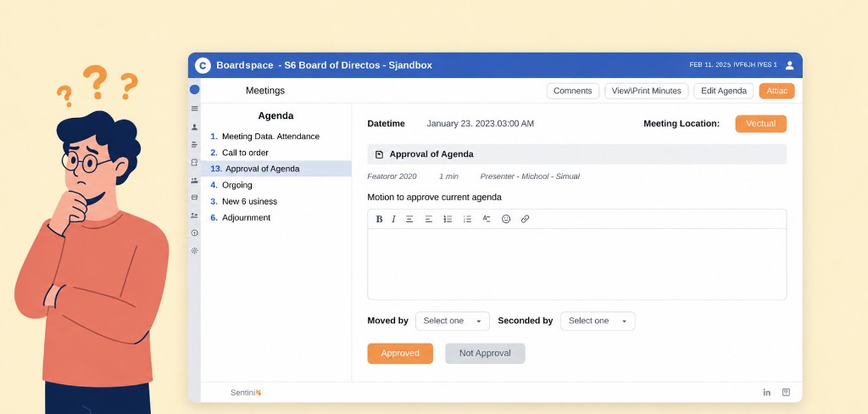Screen dimensions: 868x414
Task: Click the LinkedIn icon in the footer
Action: 766,393
